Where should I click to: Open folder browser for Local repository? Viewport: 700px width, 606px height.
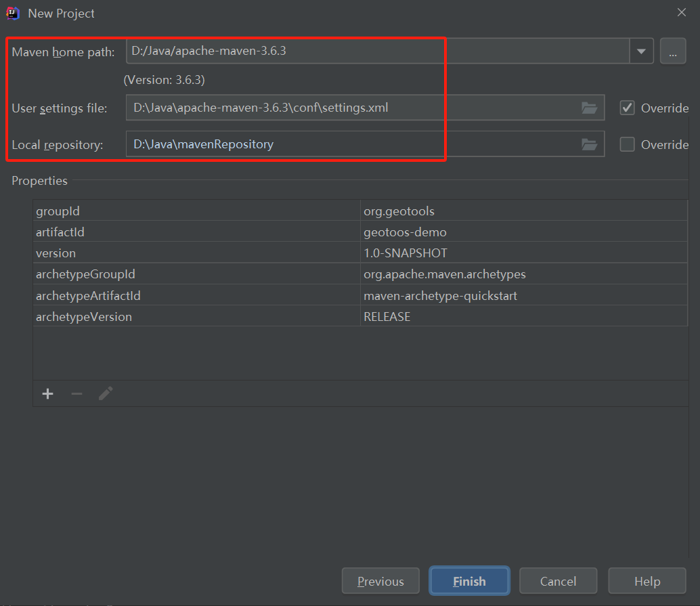tap(589, 144)
